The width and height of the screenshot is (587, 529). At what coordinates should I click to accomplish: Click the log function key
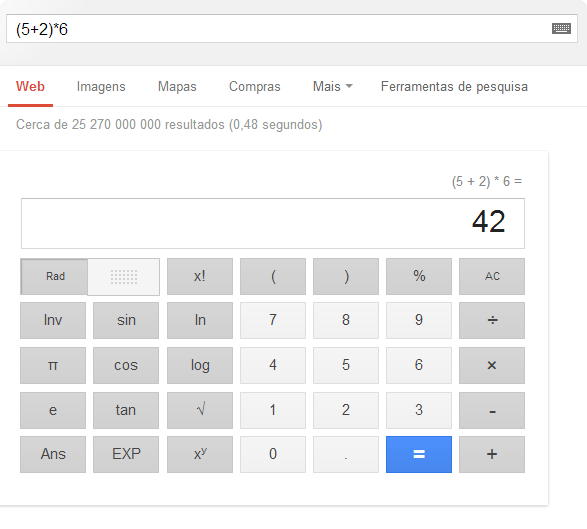200,365
